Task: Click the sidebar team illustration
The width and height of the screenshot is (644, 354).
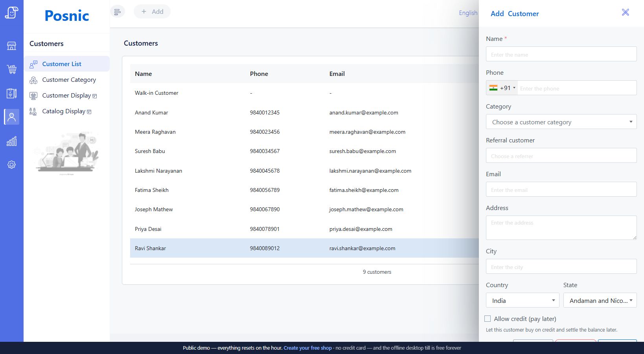Action: point(66,153)
